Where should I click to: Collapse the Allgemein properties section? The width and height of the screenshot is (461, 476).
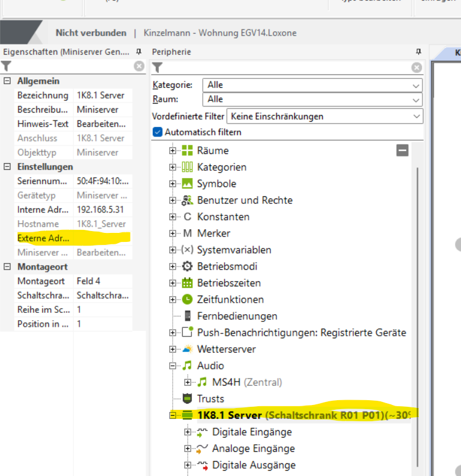pyautogui.click(x=7, y=81)
